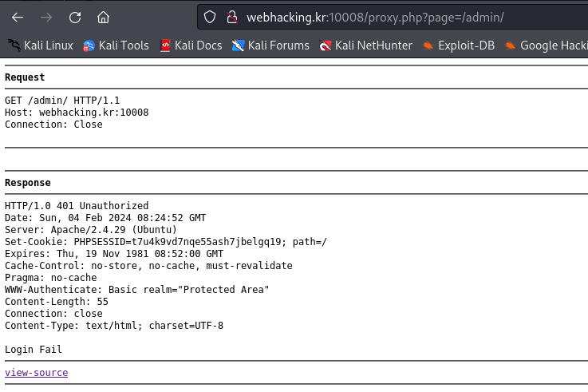Click the 'GET /admin/ HTTP/1.1' line

tap(62, 101)
